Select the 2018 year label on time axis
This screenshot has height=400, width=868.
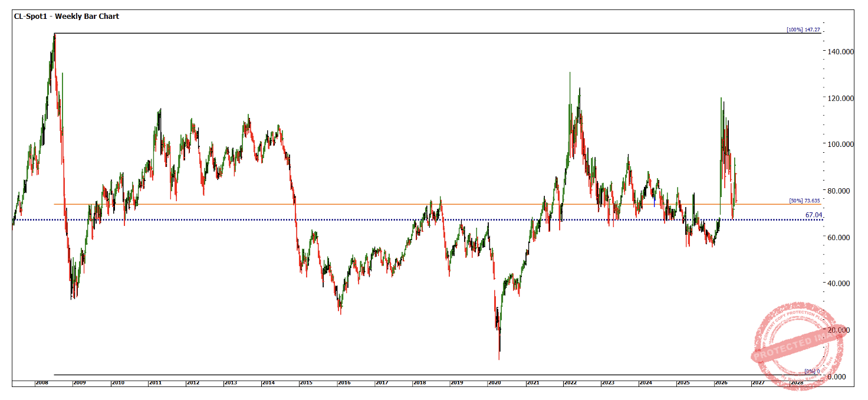(419, 383)
